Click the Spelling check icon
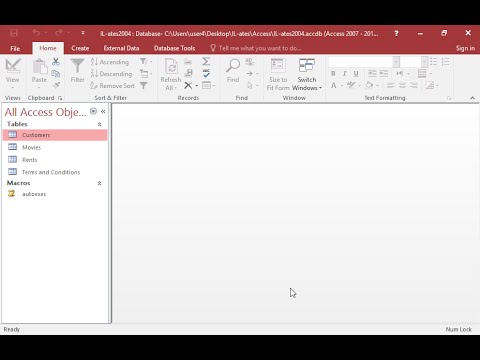Viewport: 480px width, 360px height. [206, 73]
